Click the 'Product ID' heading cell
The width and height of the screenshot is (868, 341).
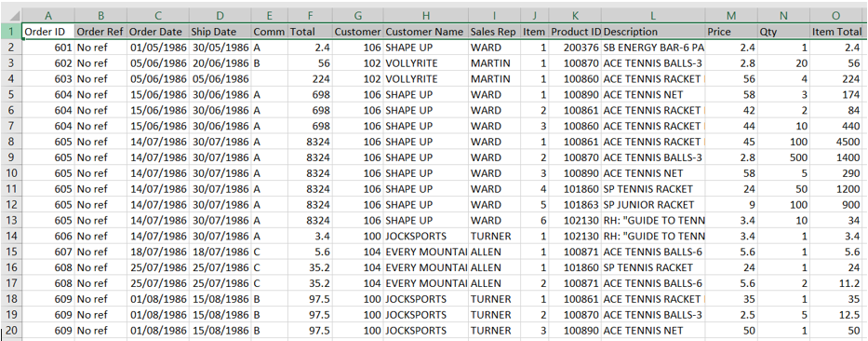(575, 32)
